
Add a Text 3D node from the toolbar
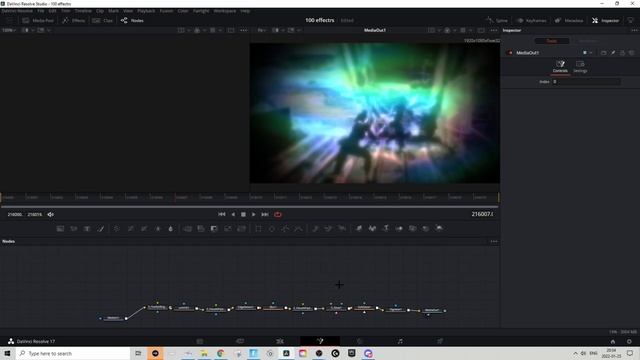coord(385,229)
